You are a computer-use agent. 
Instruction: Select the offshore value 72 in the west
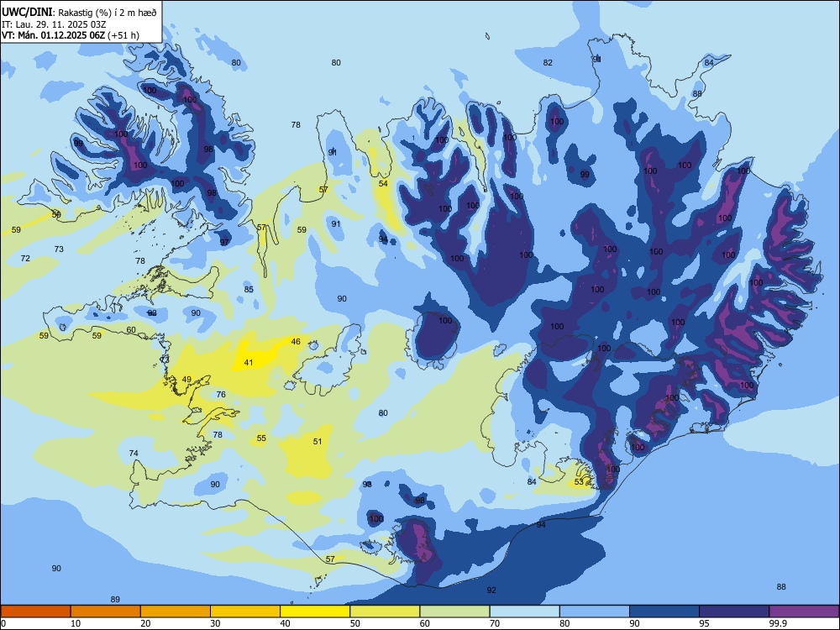[x=25, y=258]
